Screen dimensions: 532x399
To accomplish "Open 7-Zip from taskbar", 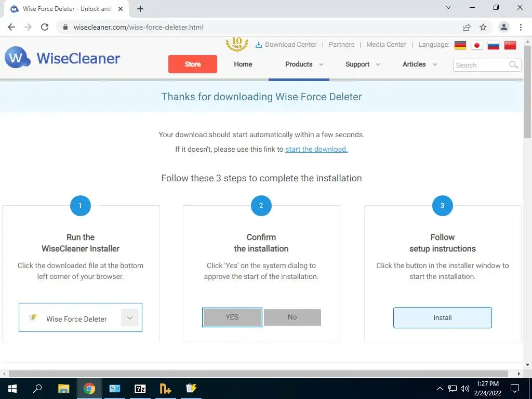I will (x=140, y=389).
